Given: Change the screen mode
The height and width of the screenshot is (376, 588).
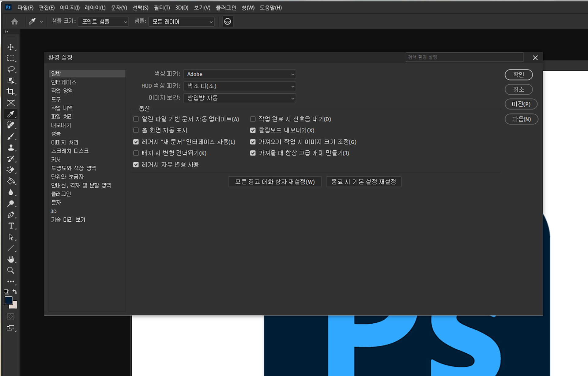Looking at the screenshot, I should (x=11, y=328).
